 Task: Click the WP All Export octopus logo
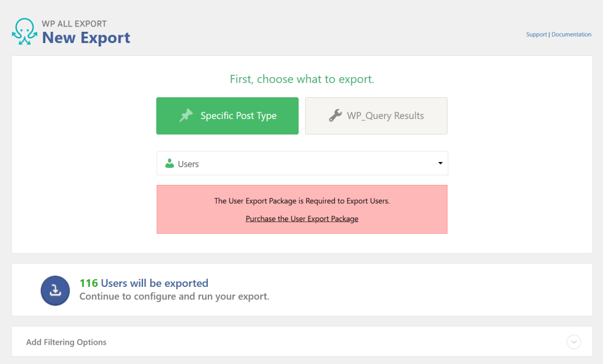(25, 32)
